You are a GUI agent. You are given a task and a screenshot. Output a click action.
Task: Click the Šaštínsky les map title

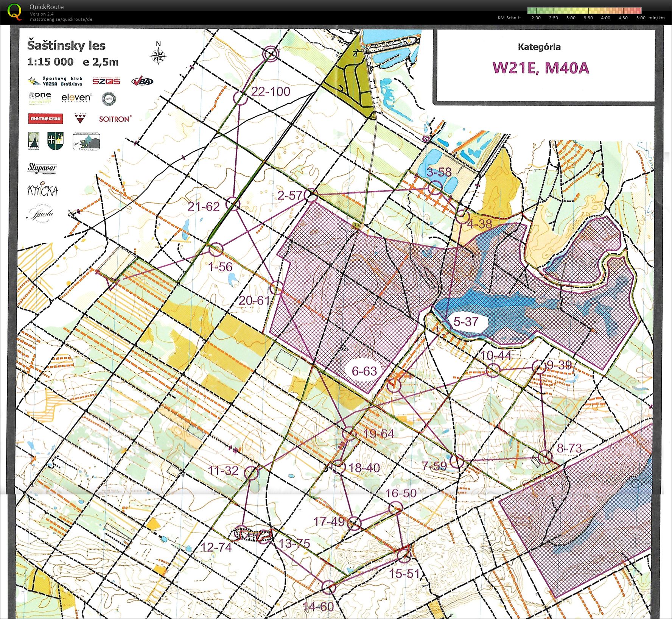[x=66, y=46]
